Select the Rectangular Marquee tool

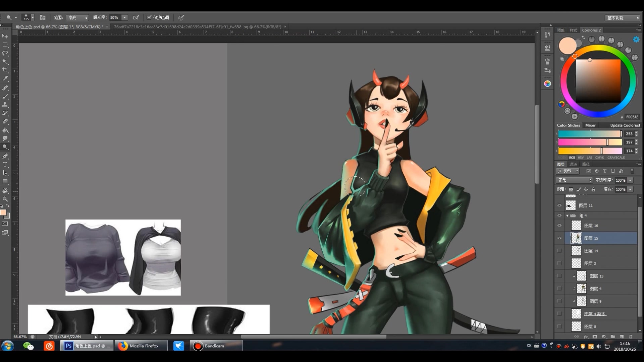pyautogui.click(x=5, y=45)
